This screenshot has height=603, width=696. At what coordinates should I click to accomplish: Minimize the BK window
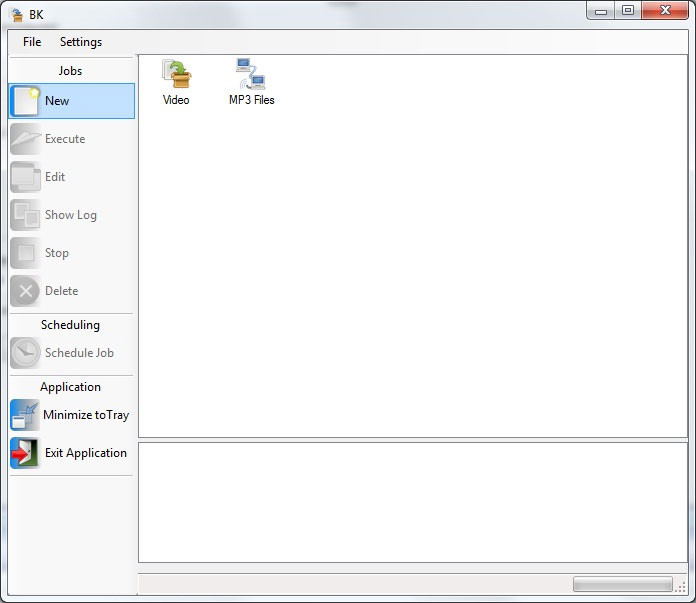(x=601, y=11)
